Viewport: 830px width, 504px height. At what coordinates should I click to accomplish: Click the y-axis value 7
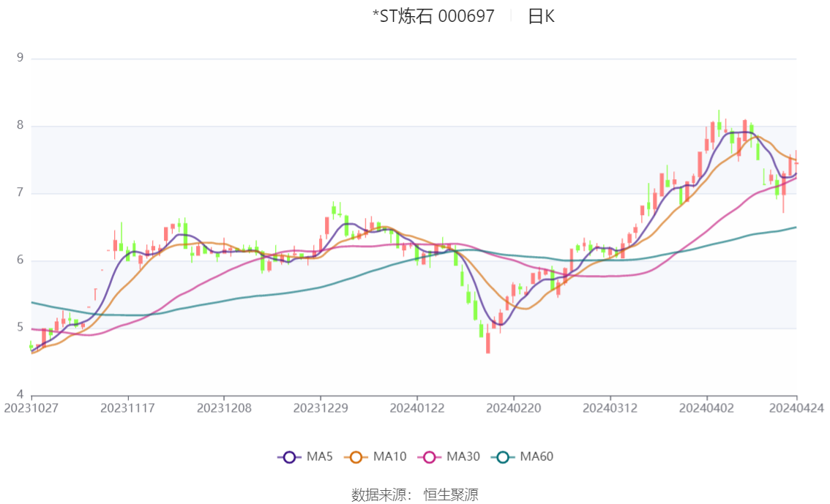(20, 192)
